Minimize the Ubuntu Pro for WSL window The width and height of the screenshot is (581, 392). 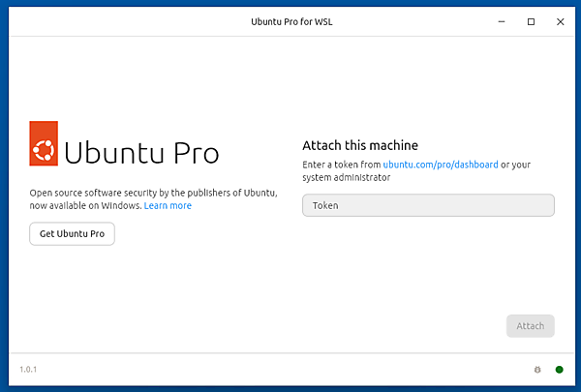tap(503, 21)
